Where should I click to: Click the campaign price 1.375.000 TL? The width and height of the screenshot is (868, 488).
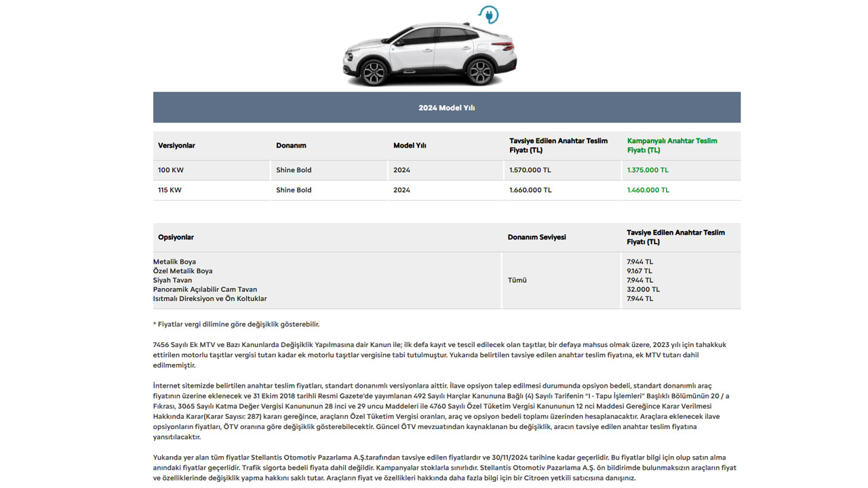[648, 170]
